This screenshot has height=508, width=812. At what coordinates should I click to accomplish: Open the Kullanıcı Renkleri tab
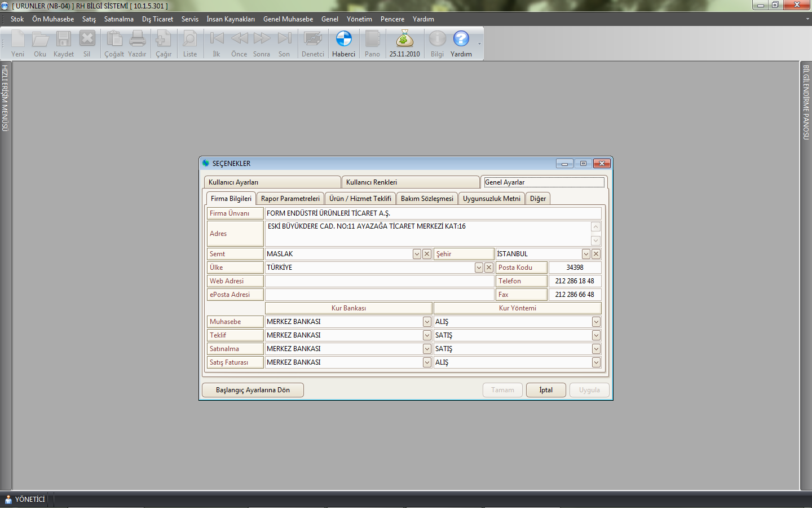click(x=410, y=182)
